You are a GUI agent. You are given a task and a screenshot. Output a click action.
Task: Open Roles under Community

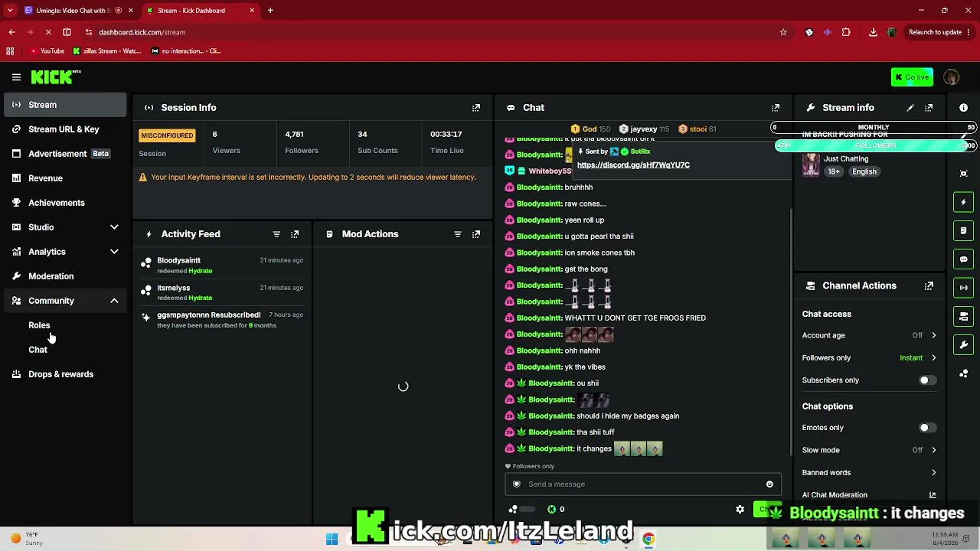39,325
